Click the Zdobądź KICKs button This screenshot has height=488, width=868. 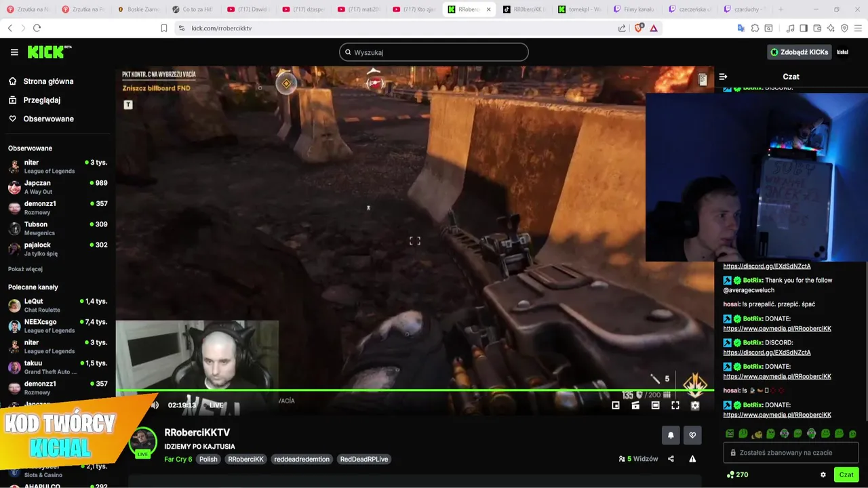click(x=799, y=52)
